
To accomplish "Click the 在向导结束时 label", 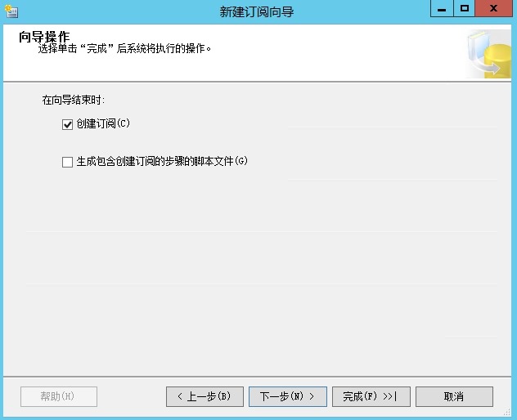I will pyautogui.click(x=74, y=101).
